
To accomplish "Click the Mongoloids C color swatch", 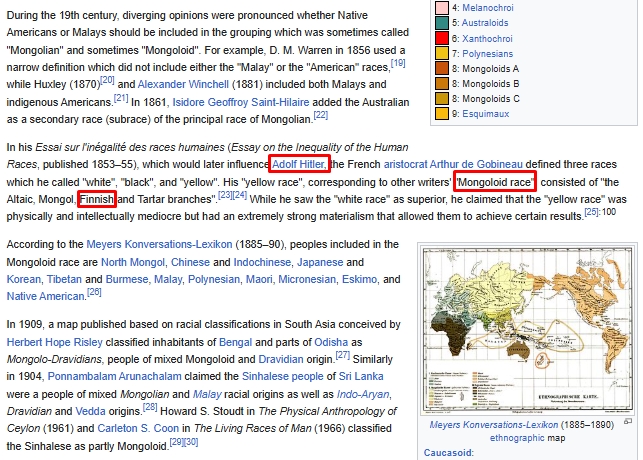I will pyautogui.click(x=442, y=99).
